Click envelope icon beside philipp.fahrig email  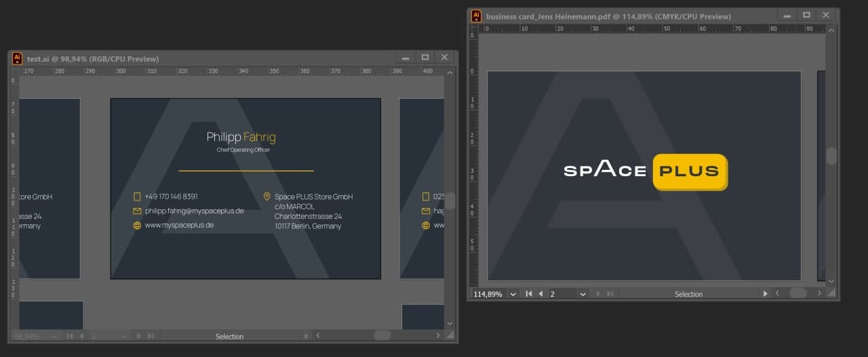pyautogui.click(x=137, y=211)
